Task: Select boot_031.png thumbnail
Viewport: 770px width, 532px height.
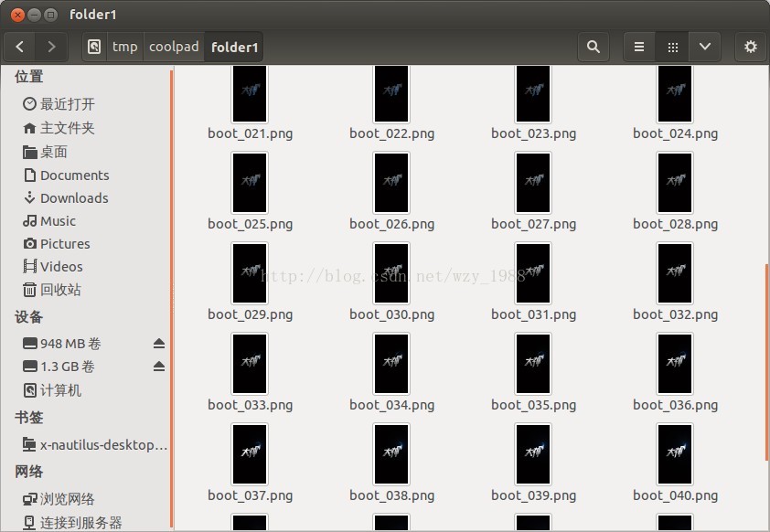Action: pos(533,273)
